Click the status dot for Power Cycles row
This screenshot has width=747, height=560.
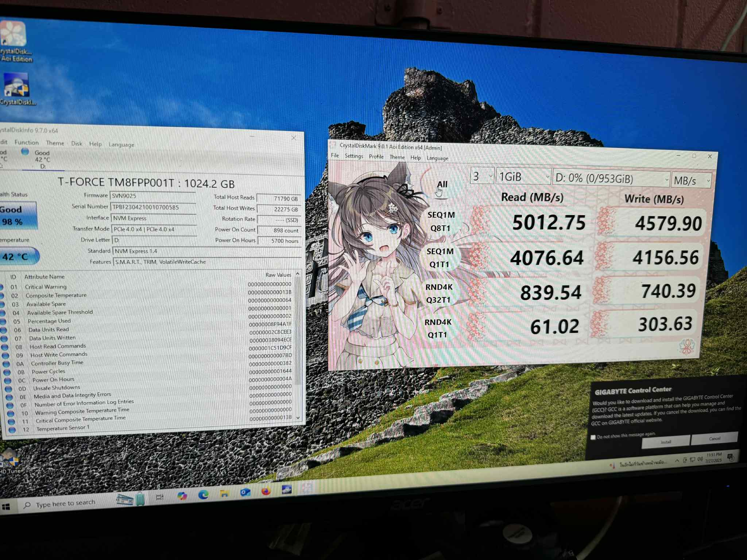[7, 373]
